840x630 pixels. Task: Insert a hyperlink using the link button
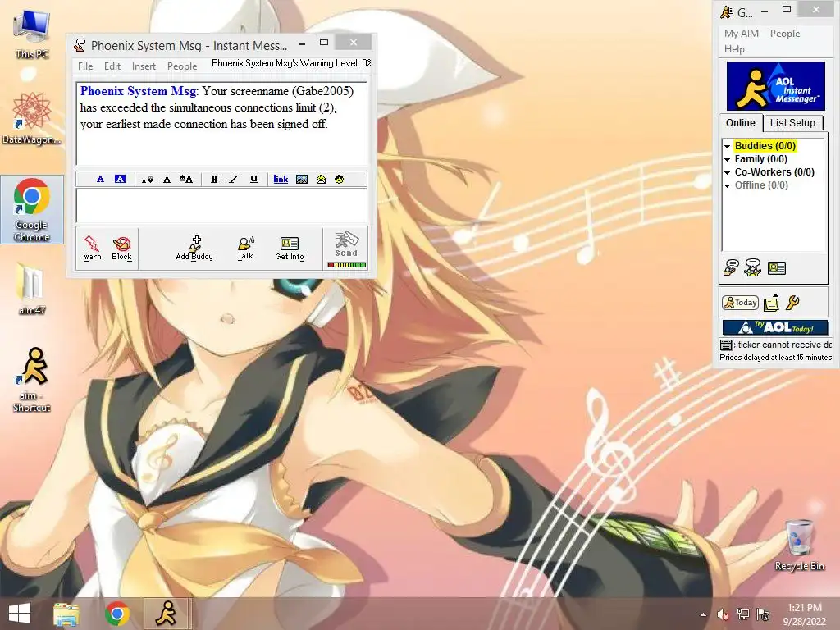coord(281,180)
